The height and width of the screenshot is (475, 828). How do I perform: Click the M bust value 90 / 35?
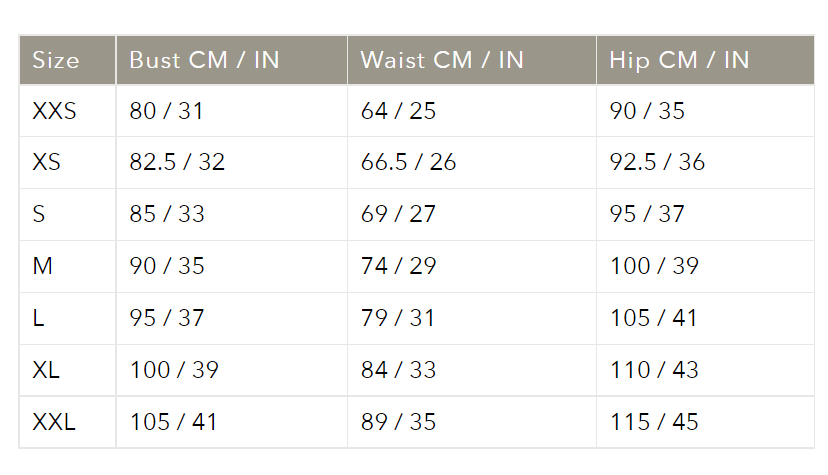point(167,266)
